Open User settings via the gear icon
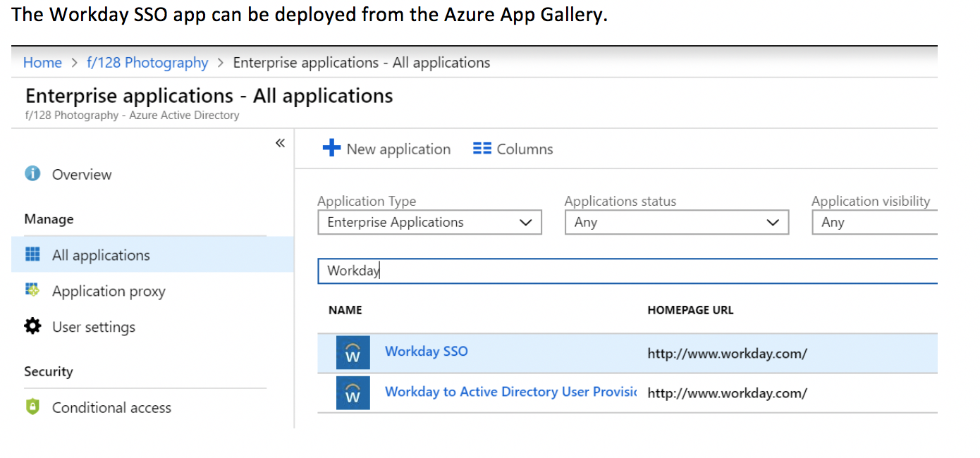 [32, 326]
